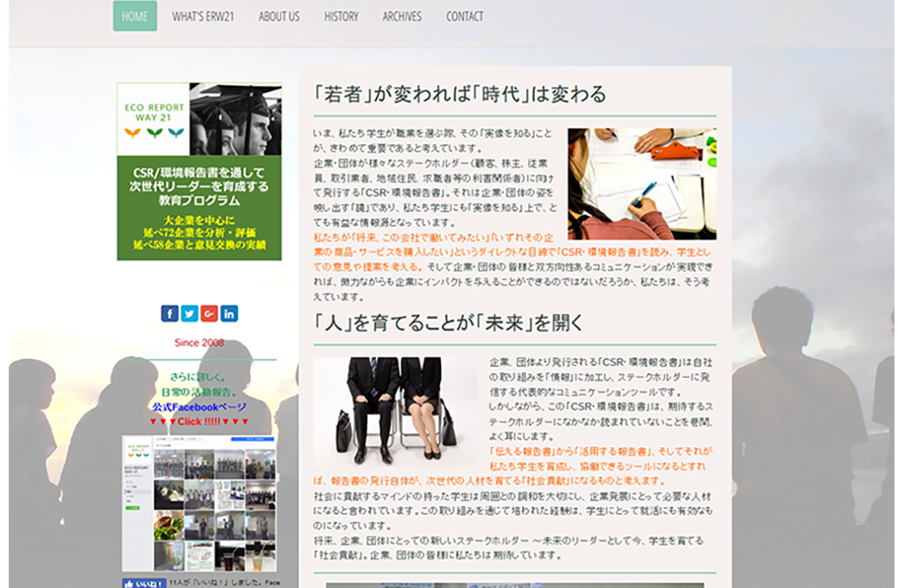Open the official Facebook page screenshot thumbnail

[199, 503]
